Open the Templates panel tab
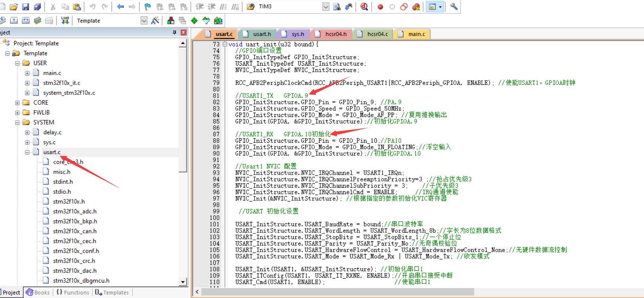644x298 pixels. coord(112,292)
